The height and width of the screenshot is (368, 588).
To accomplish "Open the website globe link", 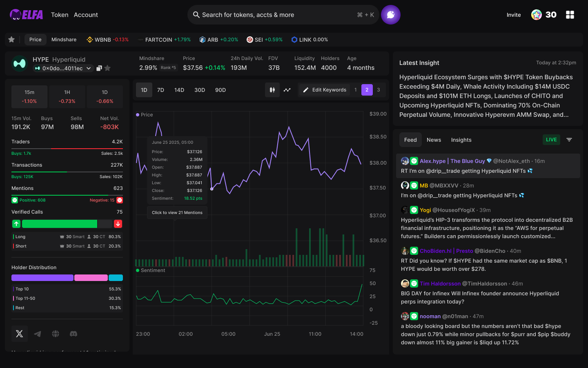I will point(56,334).
